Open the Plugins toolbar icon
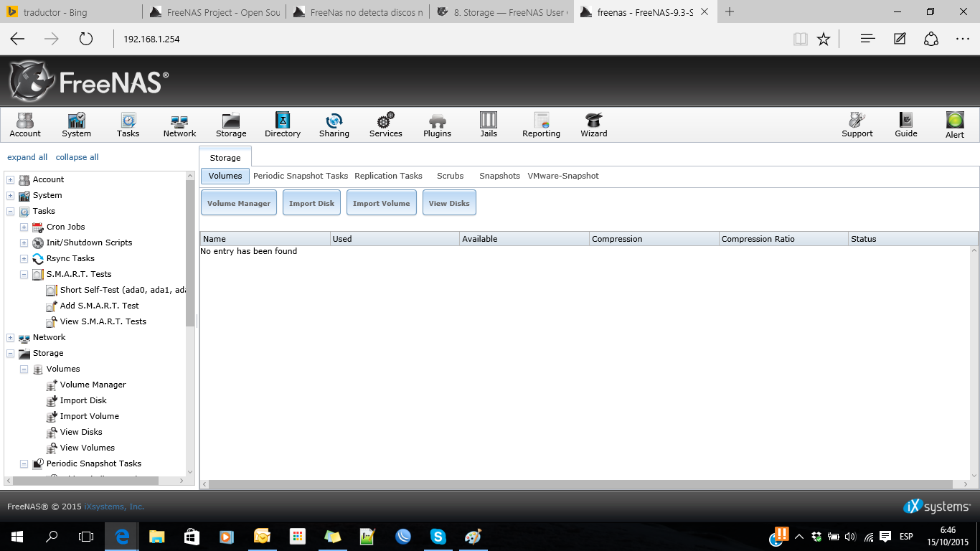The height and width of the screenshot is (551, 980). 438,125
